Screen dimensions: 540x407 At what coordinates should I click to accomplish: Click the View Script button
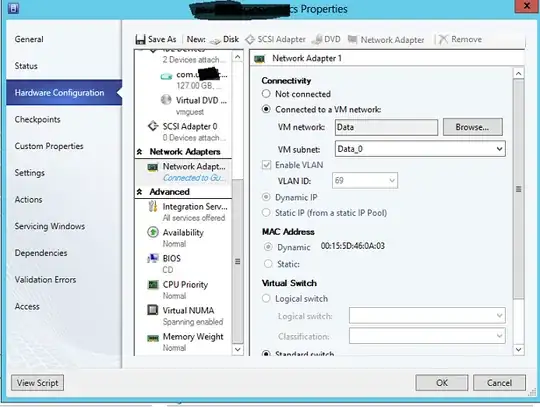pyautogui.click(x=38, y=383)
